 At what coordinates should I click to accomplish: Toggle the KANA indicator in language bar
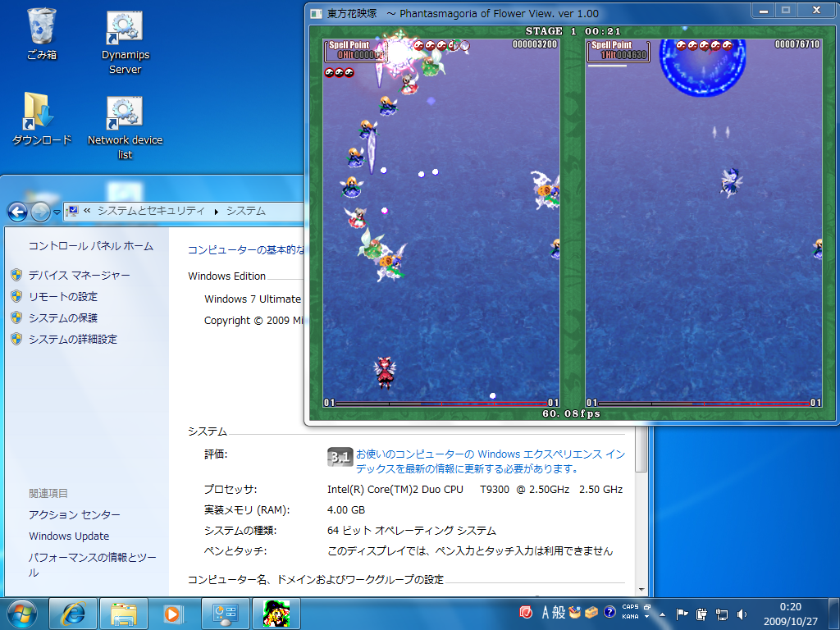coord(630,617)
